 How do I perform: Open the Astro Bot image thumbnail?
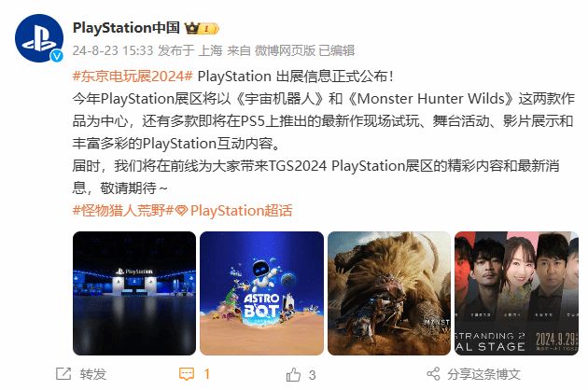pyautogui.click(x=261, y=293)
